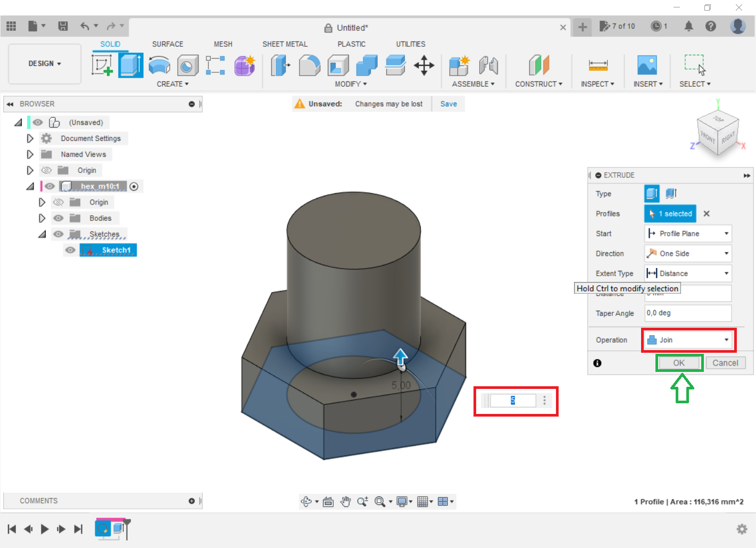Open the Insert image icon
756x548 pixels.
click(647, 65)
